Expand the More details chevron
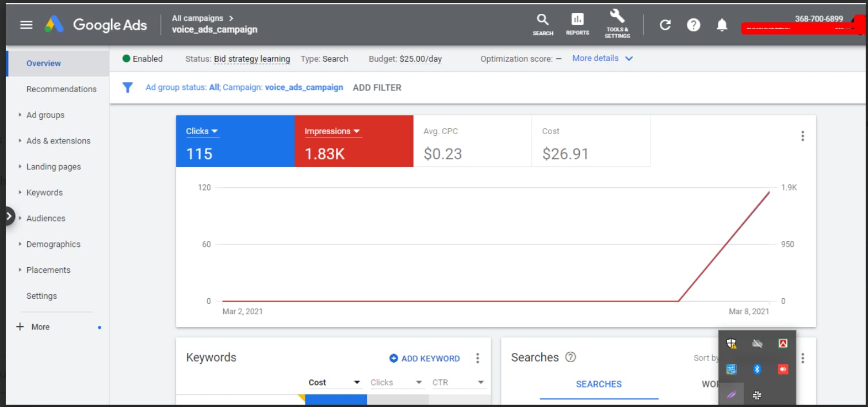The width and height of the screenshot is (868, 407). click(629, 59)
